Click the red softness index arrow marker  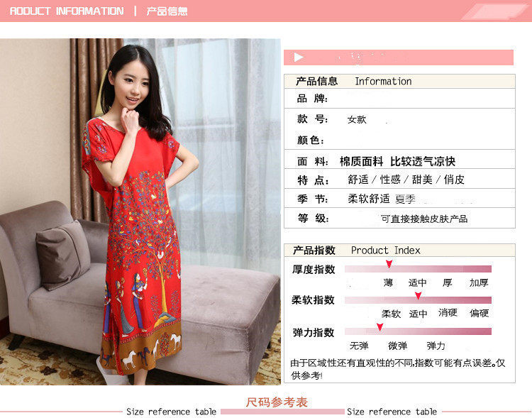click(419, 296)
